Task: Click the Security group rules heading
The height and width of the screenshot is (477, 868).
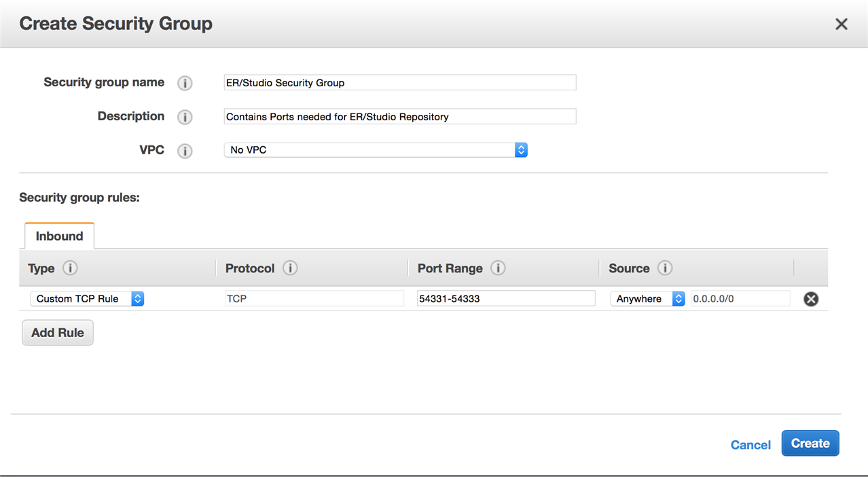Action: coord(79,198)
